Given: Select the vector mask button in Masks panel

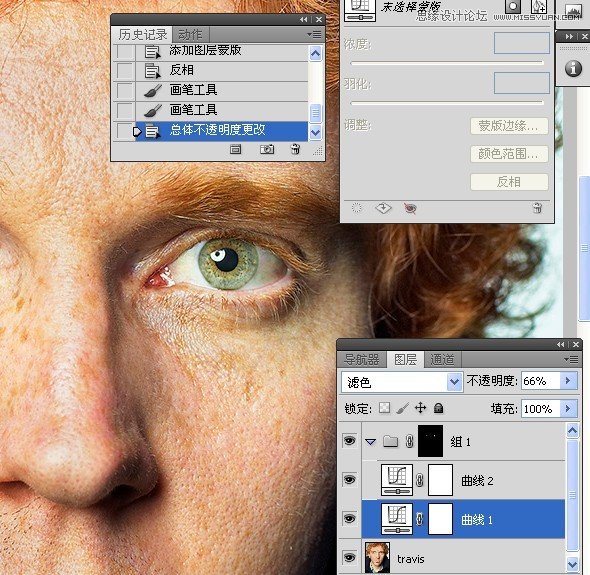Looking at the screenshot, I should (x=538, y=6).
